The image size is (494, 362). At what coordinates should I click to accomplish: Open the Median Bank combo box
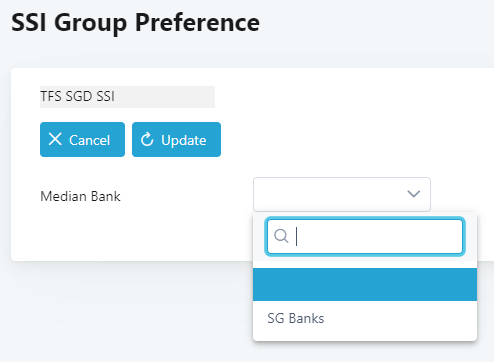tap(342, 194)
